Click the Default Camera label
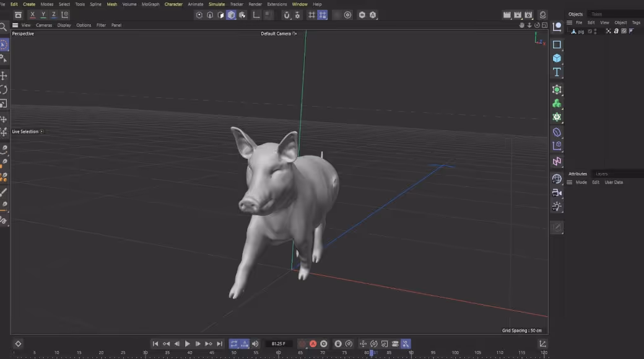Viewport: 644px width, 359px height. pos(276,33)
